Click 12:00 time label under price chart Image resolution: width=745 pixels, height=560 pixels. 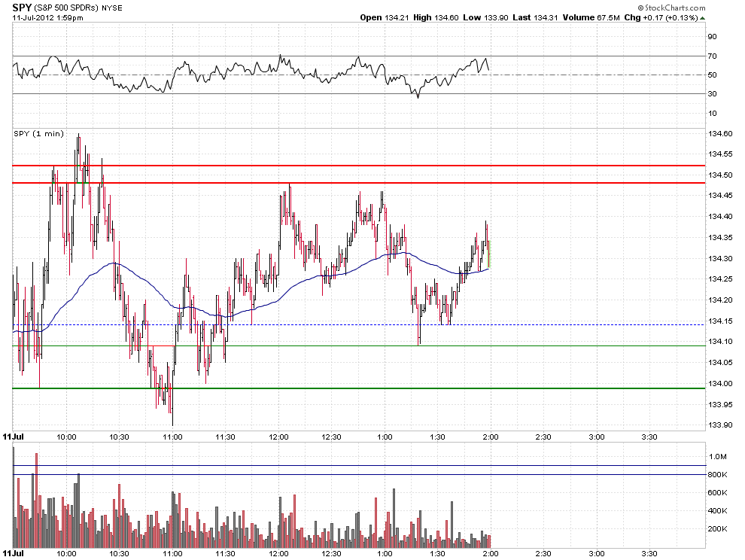278,437
